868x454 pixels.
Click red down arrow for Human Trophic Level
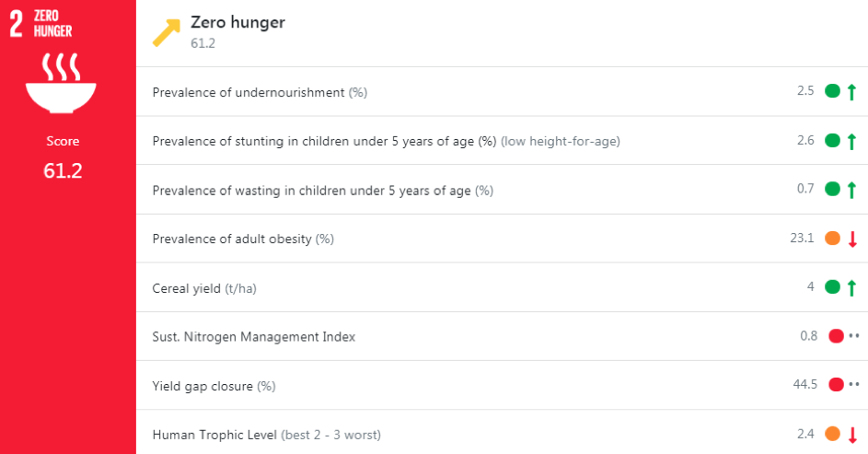point(852,435)
